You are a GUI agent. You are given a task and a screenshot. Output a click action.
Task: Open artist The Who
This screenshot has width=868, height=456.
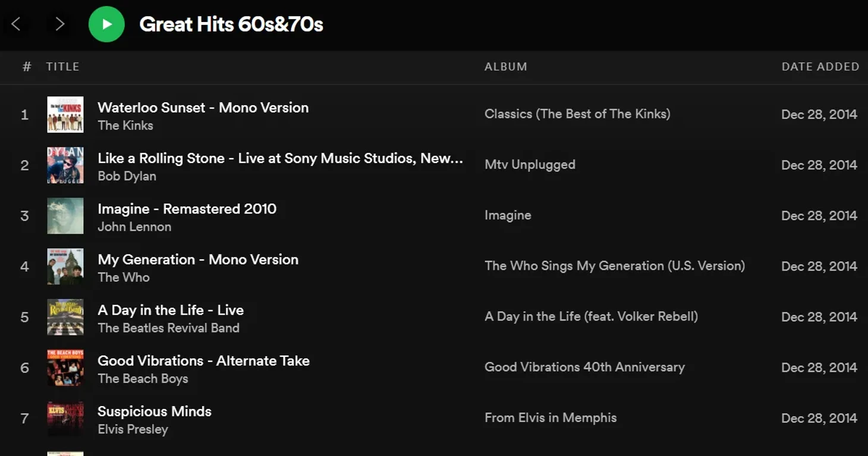(x=124, y=277)
